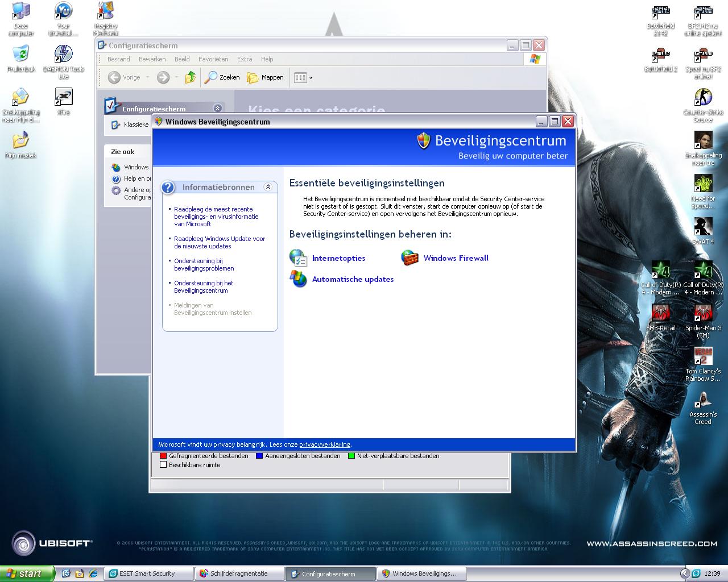Click Zoeken in Configuratiescherm toolbar

click(x=222, y=77)
